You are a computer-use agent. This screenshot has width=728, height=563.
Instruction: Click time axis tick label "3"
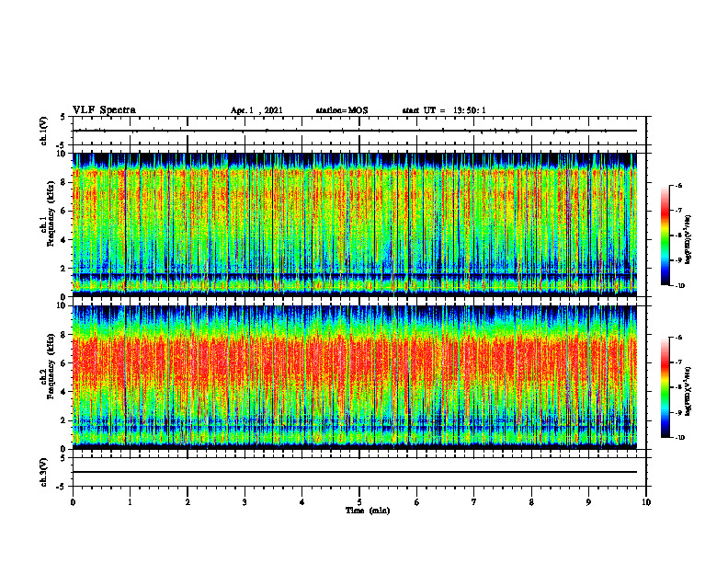pos(245,502)
